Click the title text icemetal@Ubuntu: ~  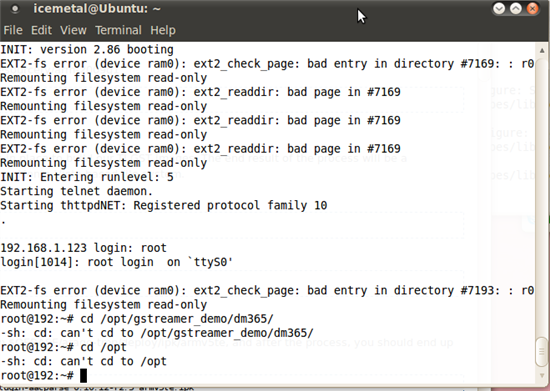click(97, 9)
